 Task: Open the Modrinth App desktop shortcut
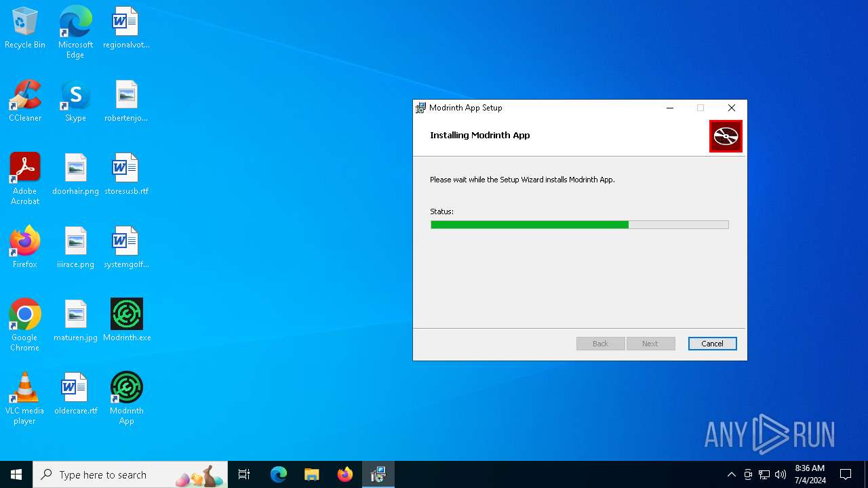[127, 399]
